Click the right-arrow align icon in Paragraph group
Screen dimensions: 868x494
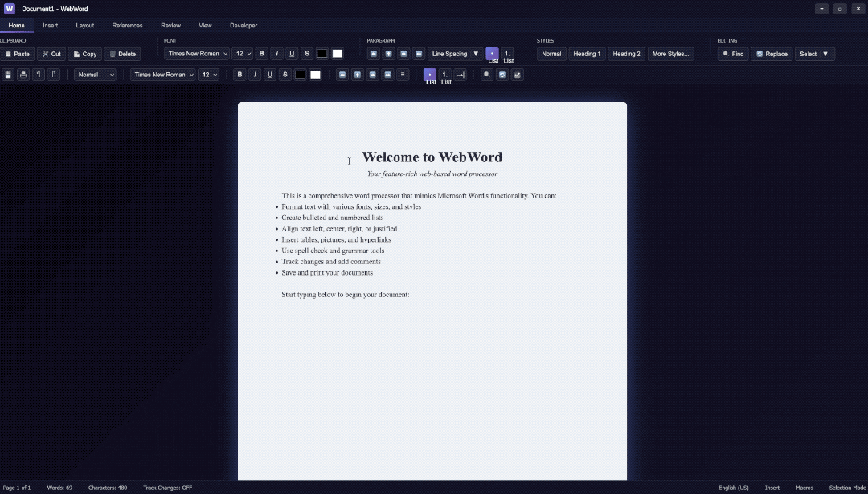coord(403,54)
